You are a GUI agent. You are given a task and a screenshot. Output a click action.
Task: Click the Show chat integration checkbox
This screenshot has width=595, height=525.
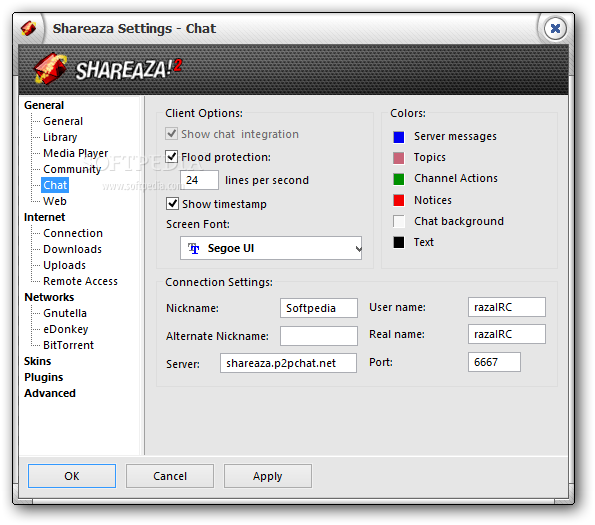(x=172, y=134)
